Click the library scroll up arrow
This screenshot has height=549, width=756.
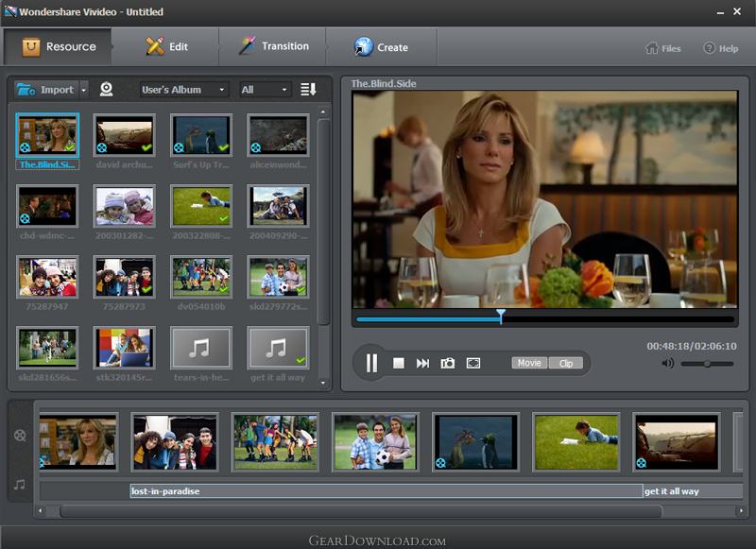(323, 112)
